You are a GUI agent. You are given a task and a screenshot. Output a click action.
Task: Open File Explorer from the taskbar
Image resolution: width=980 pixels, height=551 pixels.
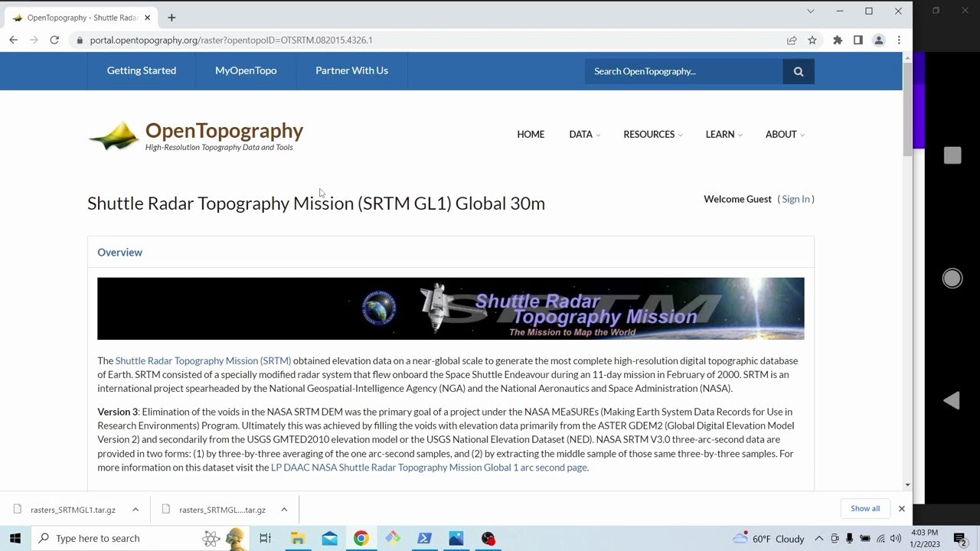click(298, 538)
